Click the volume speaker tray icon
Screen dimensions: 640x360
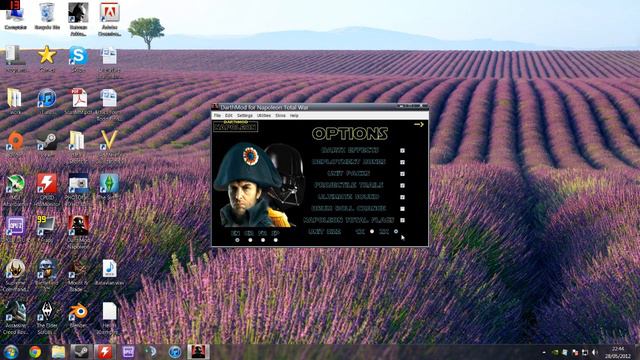click(x=595, y=352)
